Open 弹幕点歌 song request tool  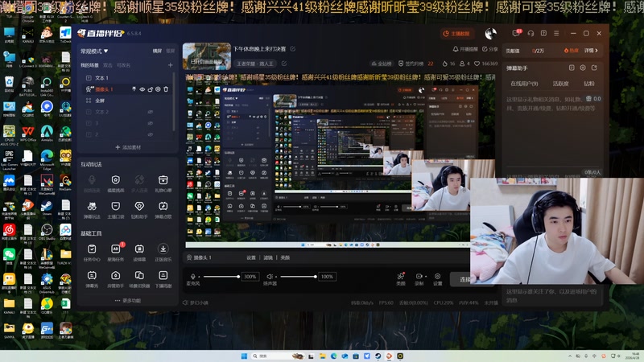coord(163,209)
